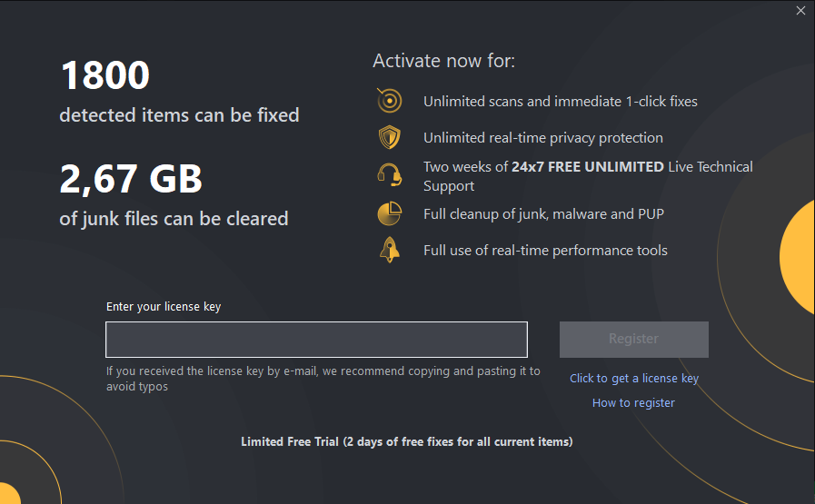
Task: Open the "How to register" link
Action: (633, 402)
